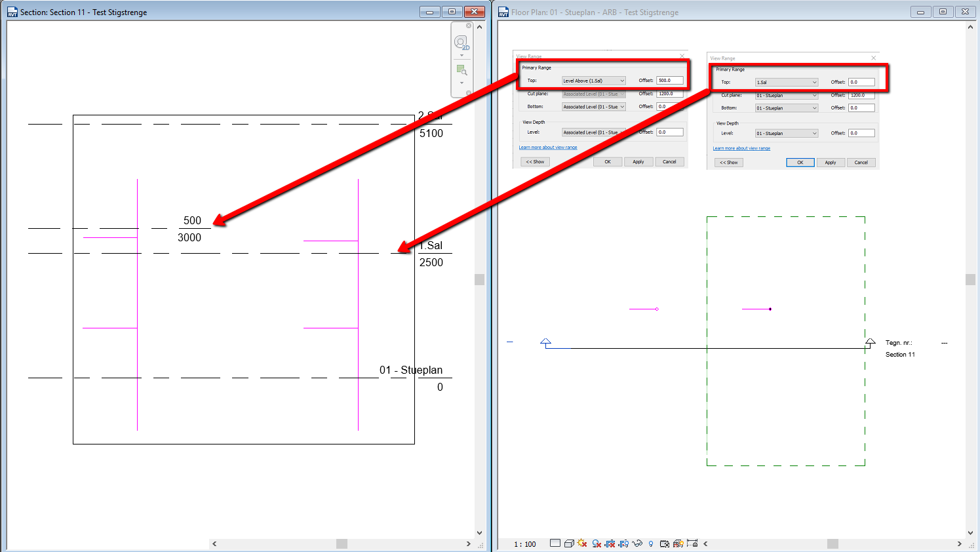Click the Reveal Constraints icon
The width and height of the screenshot is (980, 552).
pos(692,543)
